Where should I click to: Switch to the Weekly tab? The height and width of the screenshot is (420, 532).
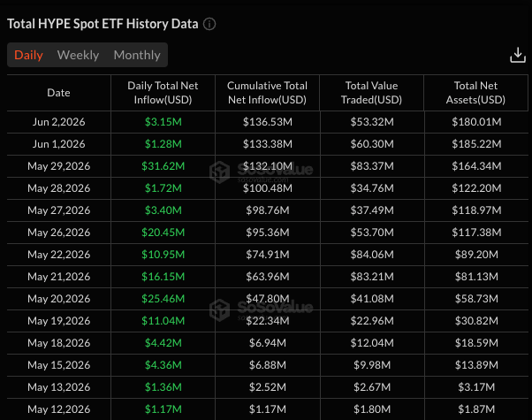coord(78,55)
